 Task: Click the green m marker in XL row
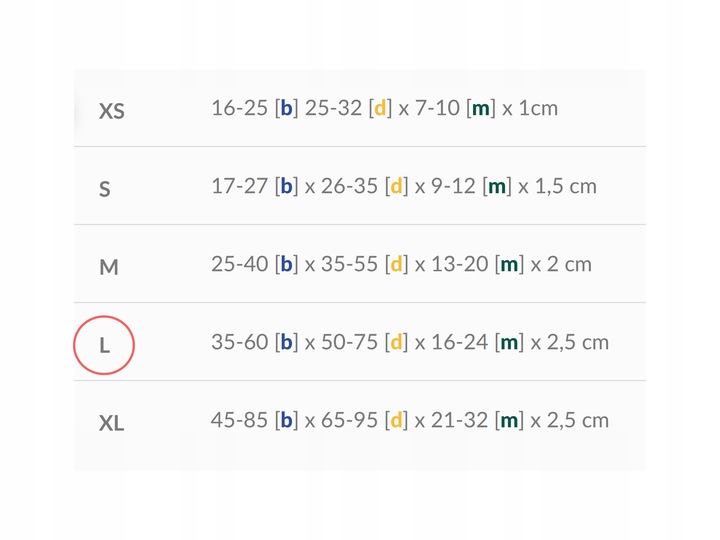509,420
